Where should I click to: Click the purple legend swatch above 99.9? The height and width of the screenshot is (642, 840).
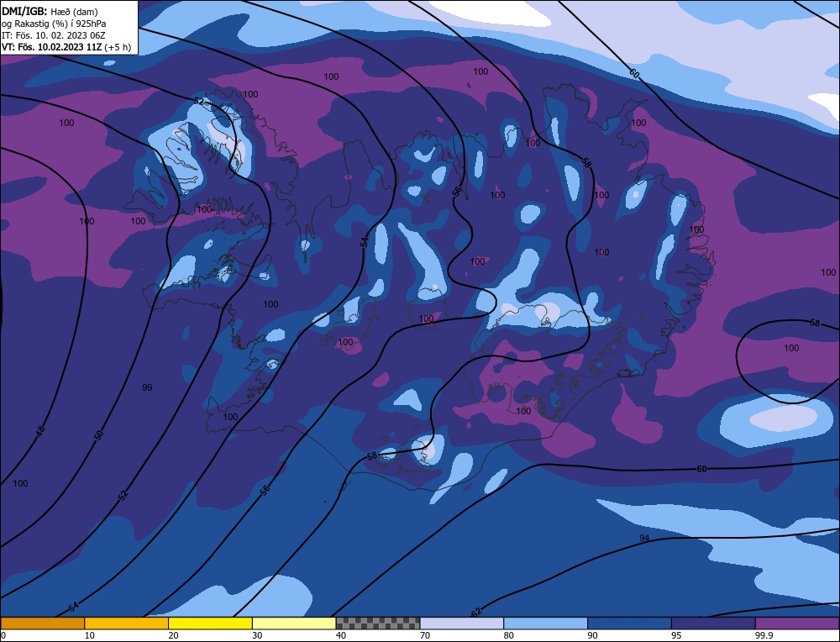click(x=797, y=624)
